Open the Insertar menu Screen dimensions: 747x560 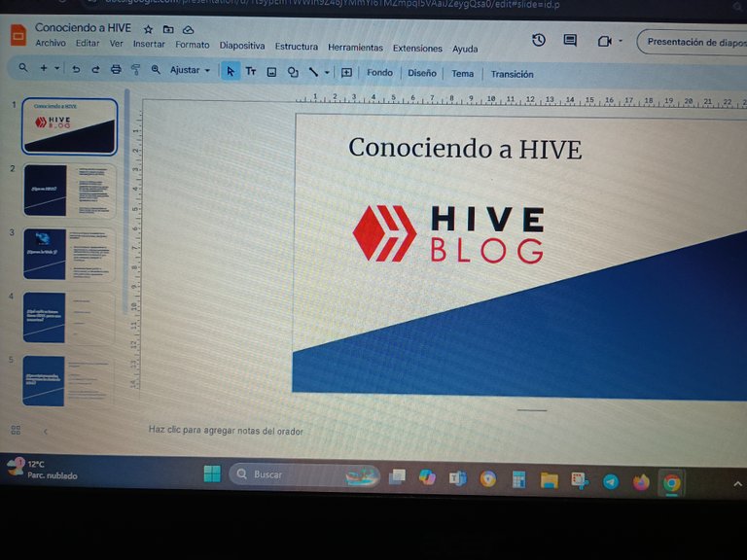point(149,45)
